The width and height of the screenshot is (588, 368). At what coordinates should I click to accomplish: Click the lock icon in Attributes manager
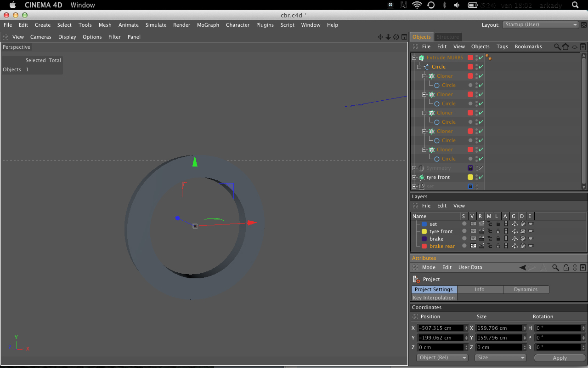pyautogui.click(x=566, y=267)
